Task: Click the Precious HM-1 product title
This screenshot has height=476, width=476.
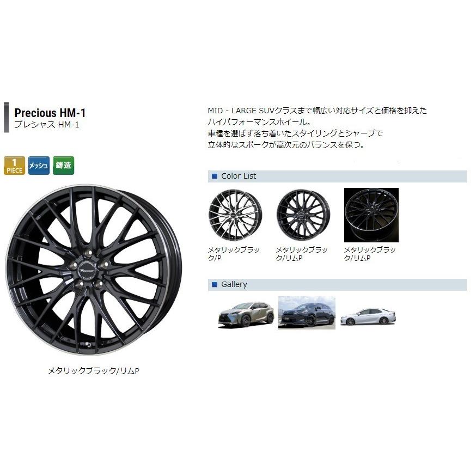Action: click(x=50, y=113)
